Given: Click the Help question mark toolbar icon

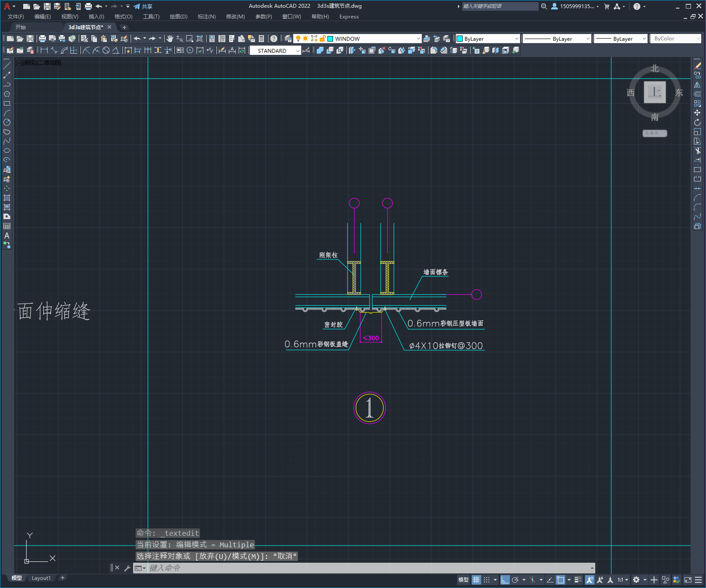Looking at the screenshot, I should [x=274, y=39].
